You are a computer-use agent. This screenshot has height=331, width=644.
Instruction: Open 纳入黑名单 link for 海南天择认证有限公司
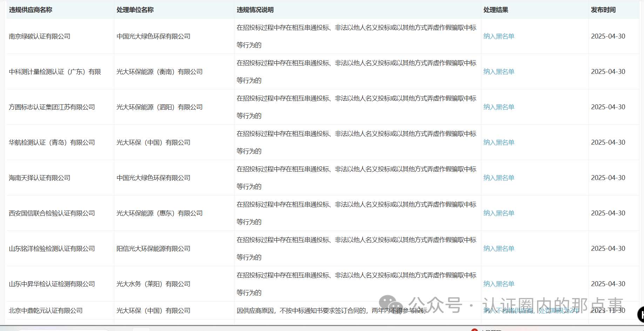pyautogui.click(x=499, y=178)
